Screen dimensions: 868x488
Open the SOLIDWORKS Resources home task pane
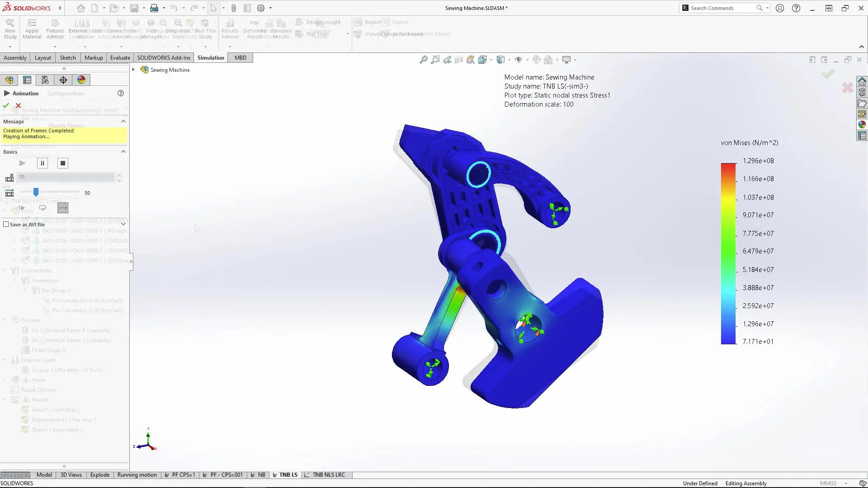point(862,81)
